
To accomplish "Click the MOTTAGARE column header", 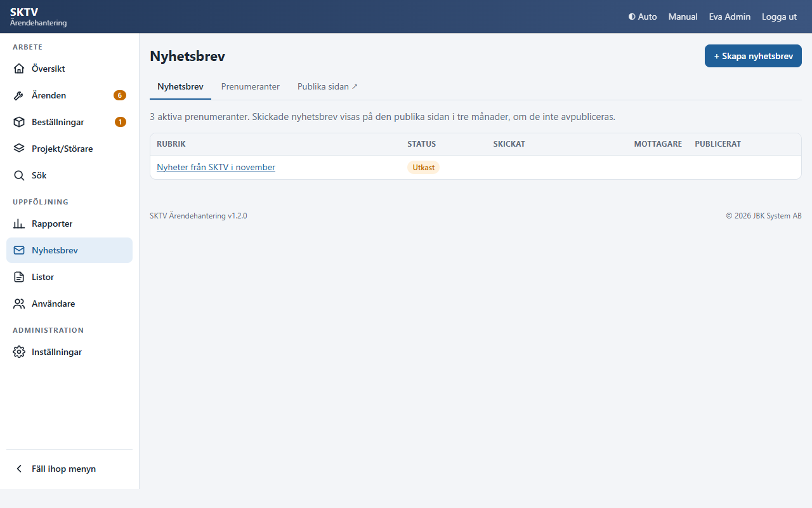I will click(658, 144).
